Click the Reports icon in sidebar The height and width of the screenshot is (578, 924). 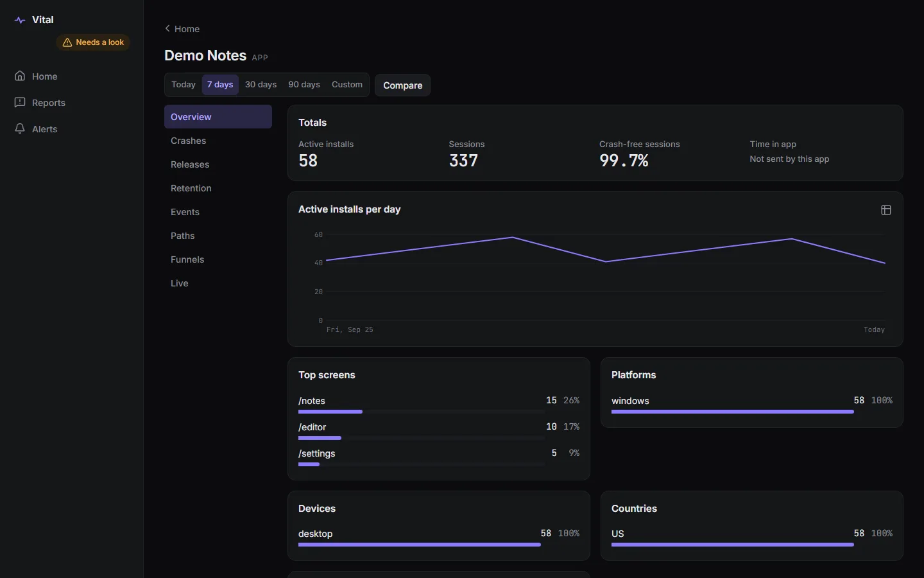(x=20, y=102)
